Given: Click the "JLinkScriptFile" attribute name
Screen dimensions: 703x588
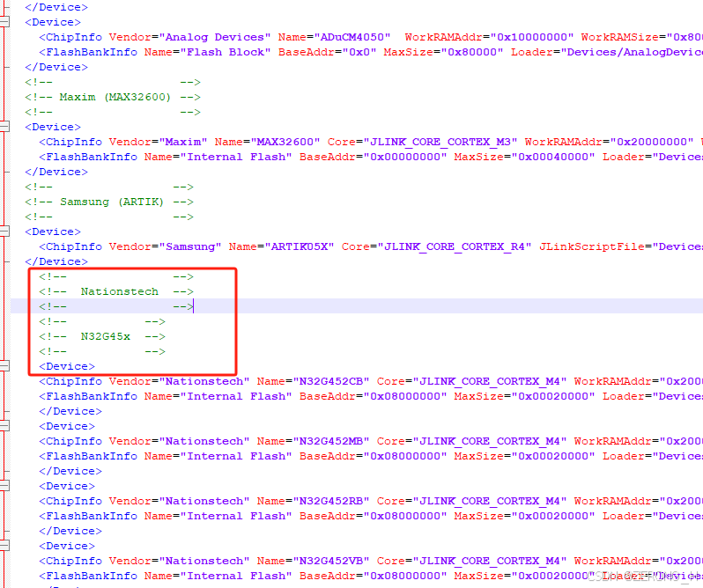Looking at the screenshot, I should (592, 246).
